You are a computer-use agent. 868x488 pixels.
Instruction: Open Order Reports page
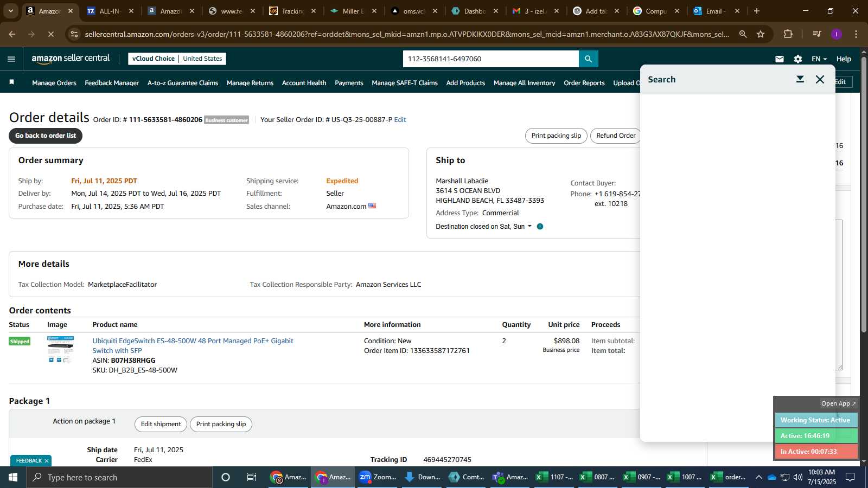click(584, 83)
